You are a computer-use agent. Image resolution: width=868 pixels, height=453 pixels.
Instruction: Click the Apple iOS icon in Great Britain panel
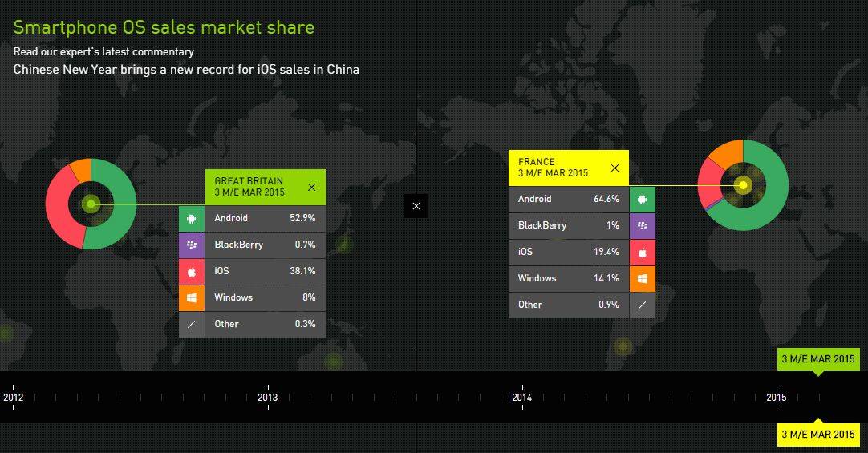coord(192,271)
